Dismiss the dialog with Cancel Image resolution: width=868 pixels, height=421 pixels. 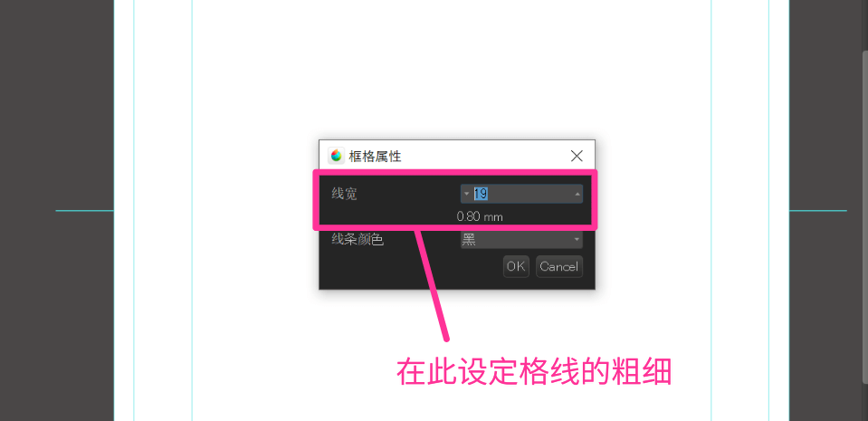[x=559, y=266]
